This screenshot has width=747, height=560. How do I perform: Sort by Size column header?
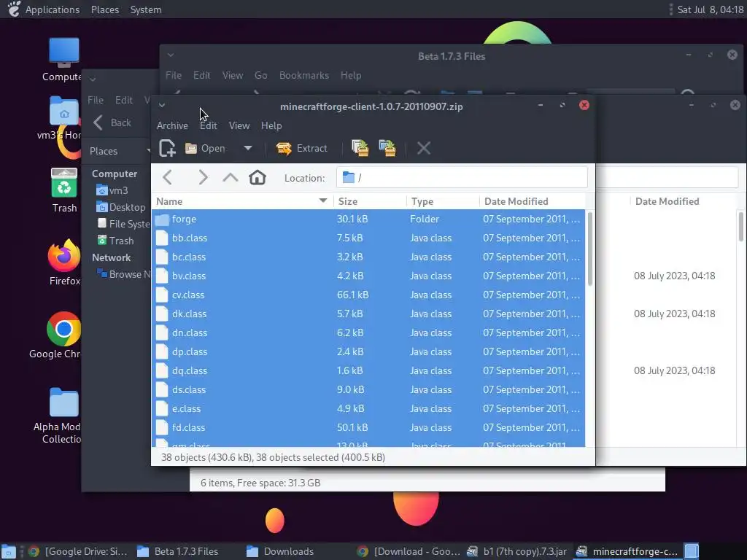click(370, 201)
